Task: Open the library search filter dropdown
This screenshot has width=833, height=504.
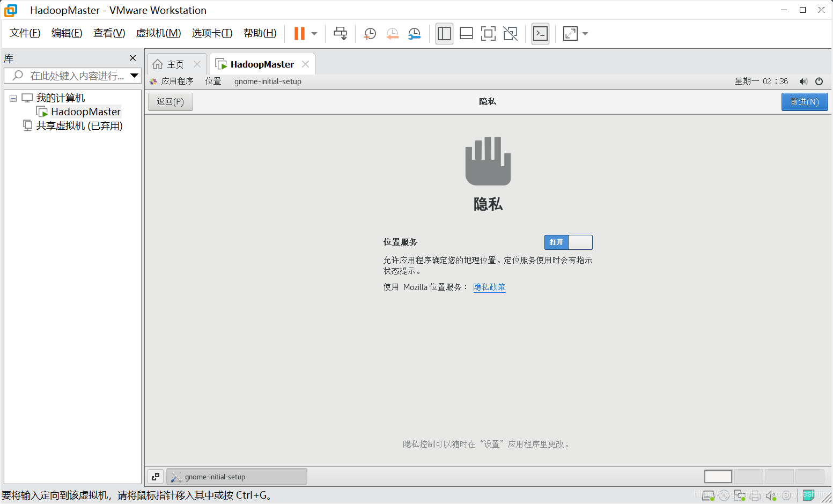Action: pyautogui.click(x=135, y=76)
